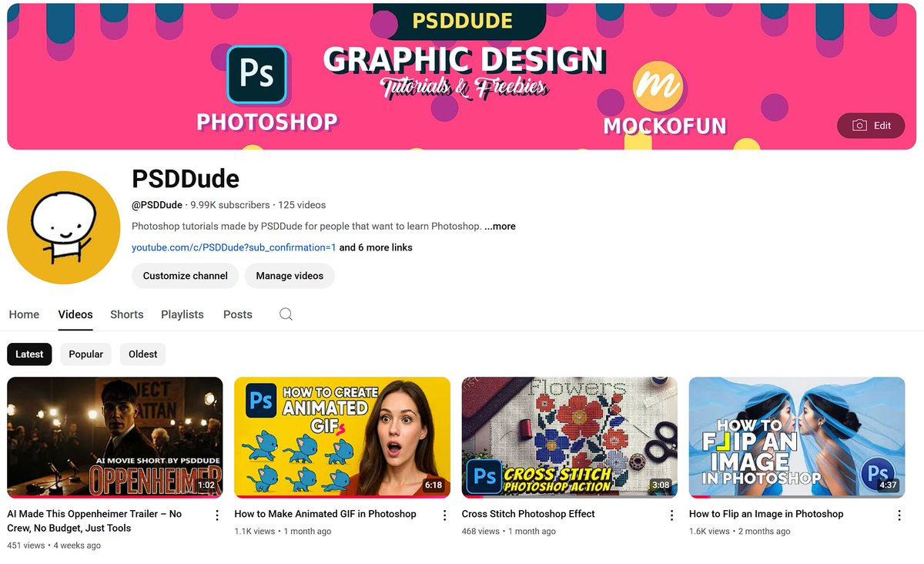
Task: Open the Flip an Image thumbnail
Action: (x=797, y=438)
